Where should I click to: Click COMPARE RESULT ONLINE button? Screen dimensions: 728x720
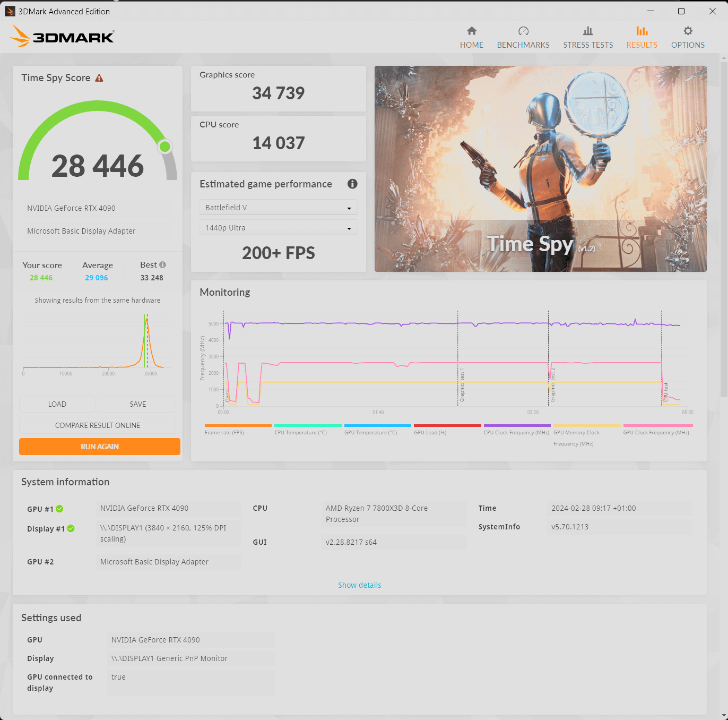98,425
